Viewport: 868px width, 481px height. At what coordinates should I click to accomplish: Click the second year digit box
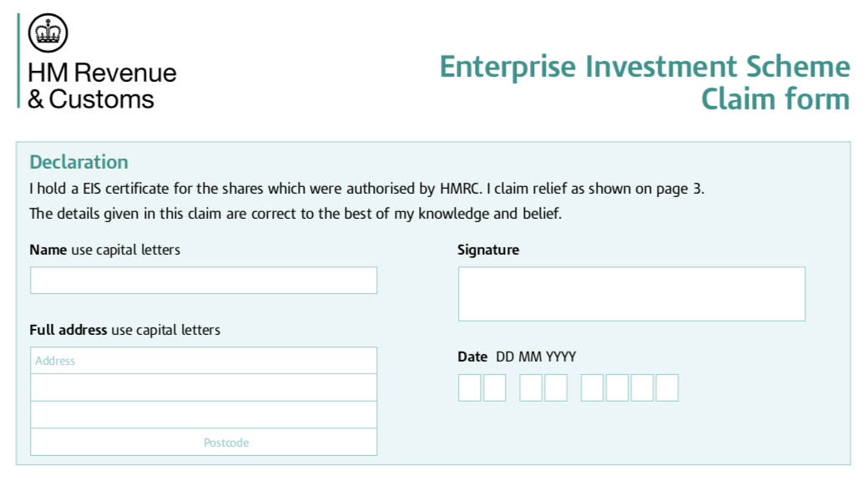618,388
